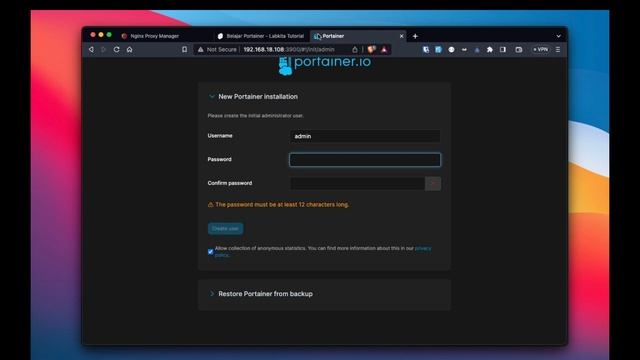The width and height of the screenshot is (640, 360).
Task: Click the round face extension icon
Action: [x=451, y=49]
